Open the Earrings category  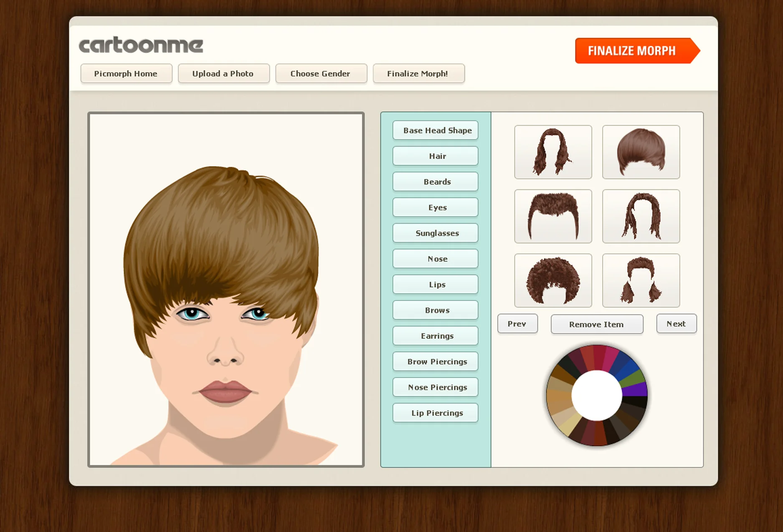435,336
